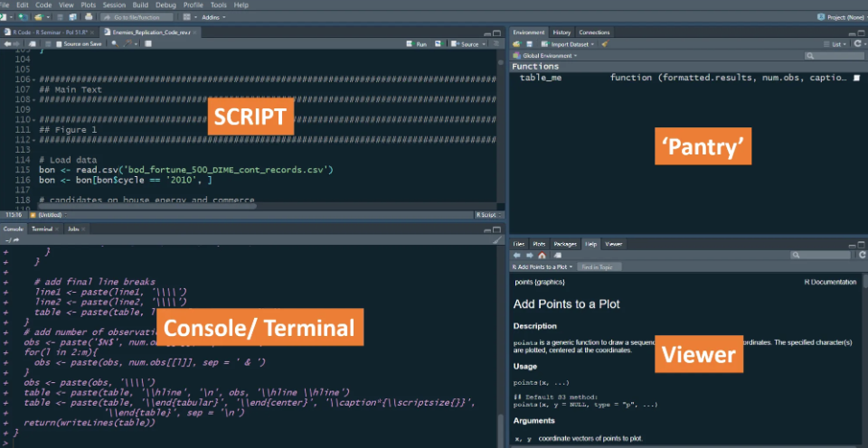Run the selected code with Run button
This screenshot has height=448, width=868.
418,43
